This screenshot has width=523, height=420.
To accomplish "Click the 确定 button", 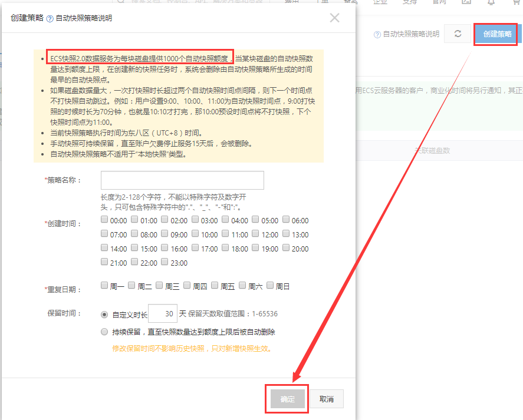I will click(x=287, y=399).
